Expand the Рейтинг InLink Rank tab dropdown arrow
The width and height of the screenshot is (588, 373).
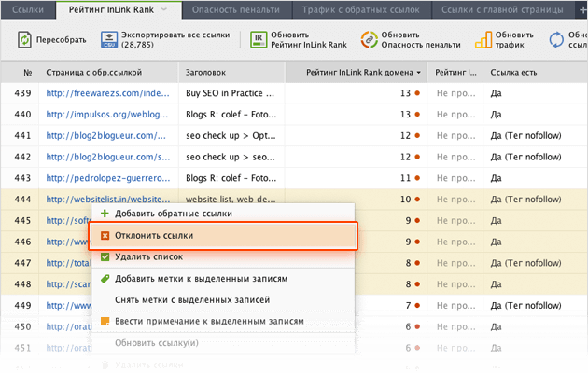[x=164, y=9]
